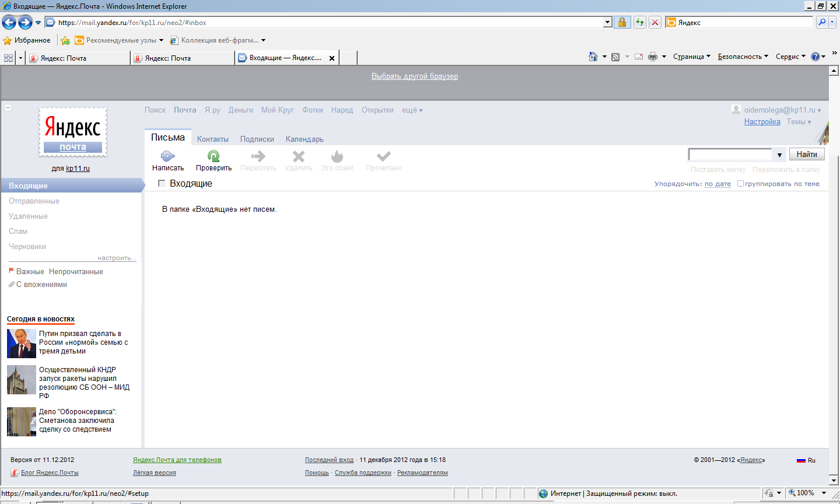Click the Настройка settings link
This screenshot has width=840, height=504.
click(x=762, y=121)
